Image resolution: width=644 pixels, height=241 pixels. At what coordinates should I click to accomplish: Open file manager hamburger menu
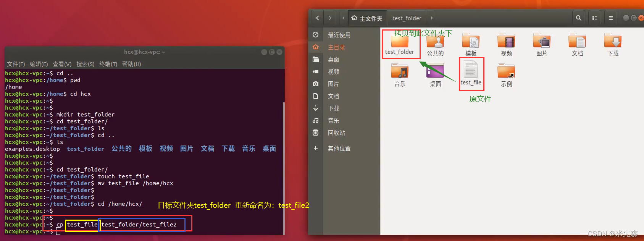(x=611, y=18)
